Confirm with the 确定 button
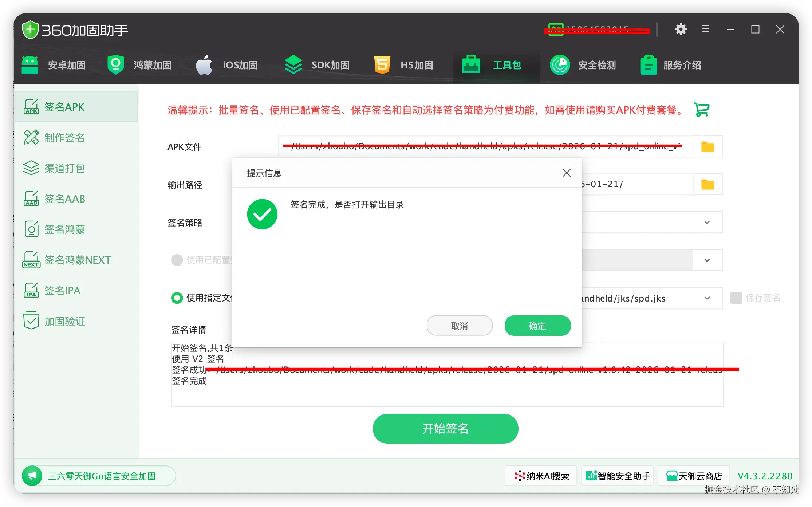This screenshot has height=507, width=812. (537, 326)
